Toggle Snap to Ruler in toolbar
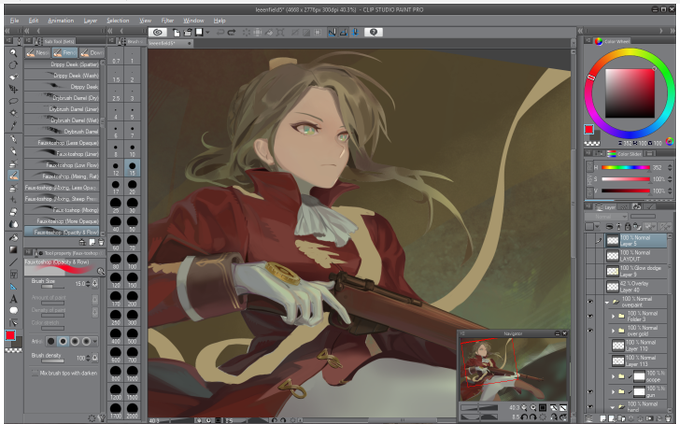The height and width of the screenshot is (424, 680). tap(332, 32)
